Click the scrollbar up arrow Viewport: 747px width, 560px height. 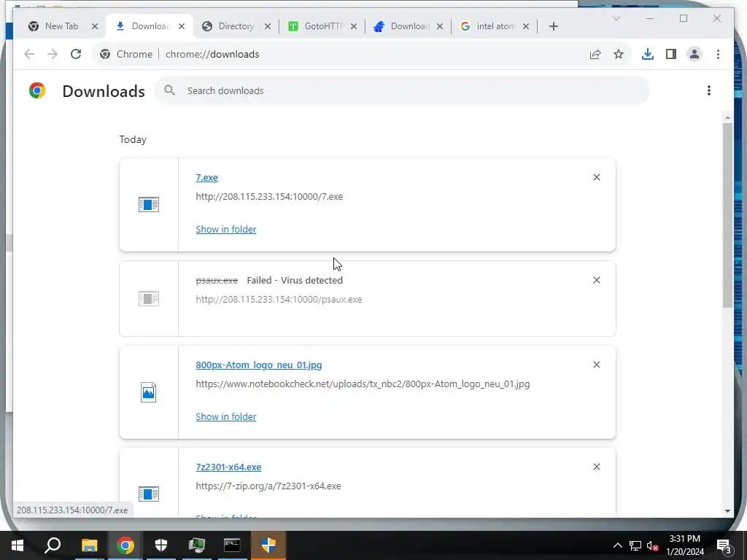[727, 117]
